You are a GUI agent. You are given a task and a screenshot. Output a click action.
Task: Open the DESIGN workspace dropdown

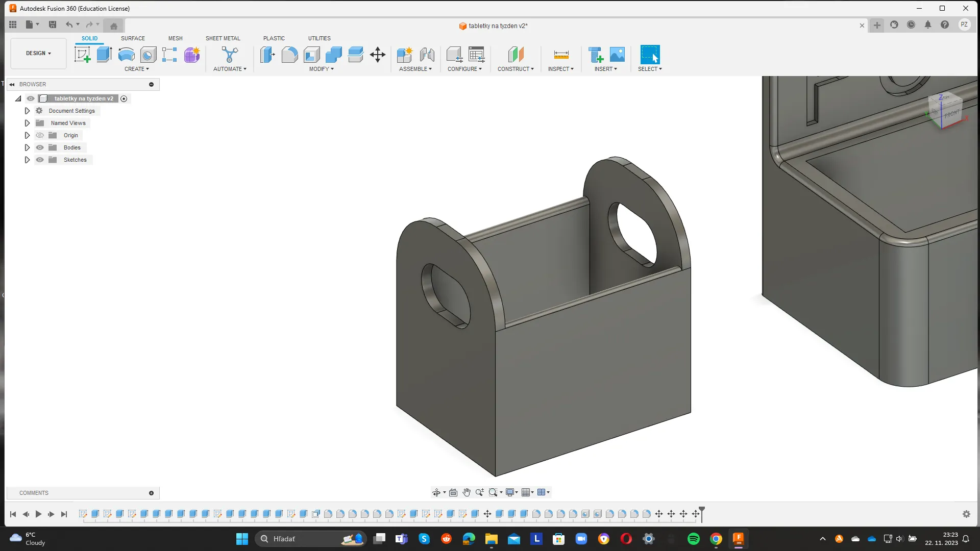[x=38, y=53]
